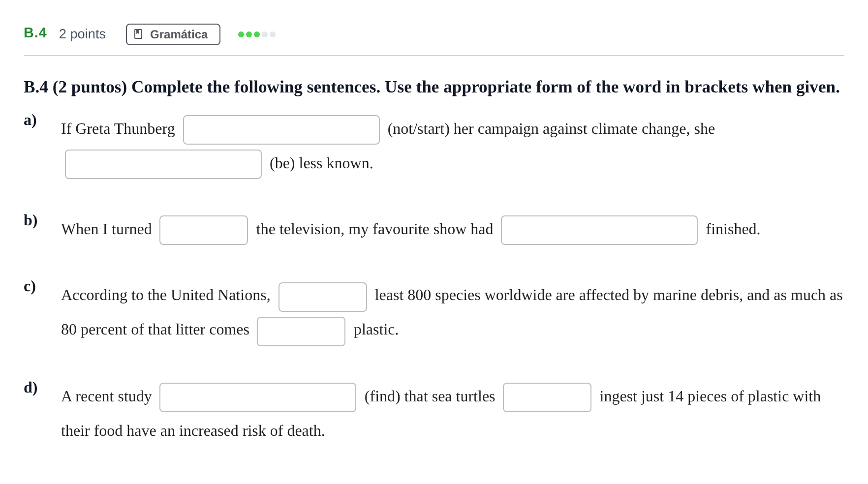
Task: Click the 'a)' item label
Action: pos(30,120)
